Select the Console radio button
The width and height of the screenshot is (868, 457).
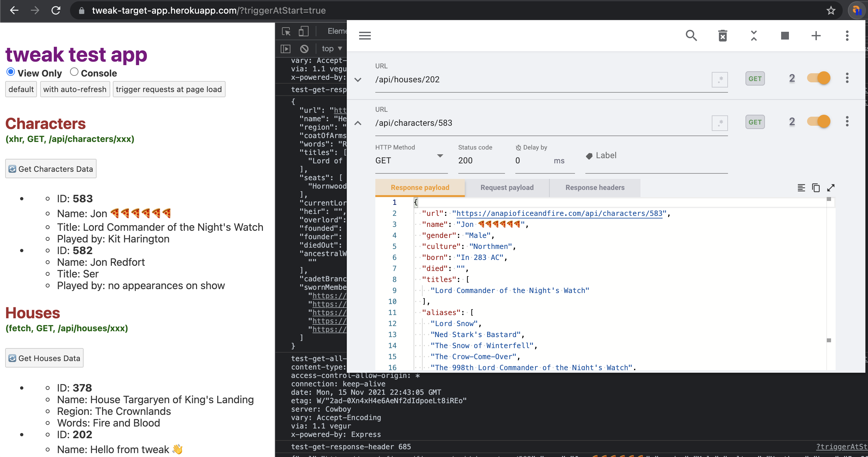point(74,72)
